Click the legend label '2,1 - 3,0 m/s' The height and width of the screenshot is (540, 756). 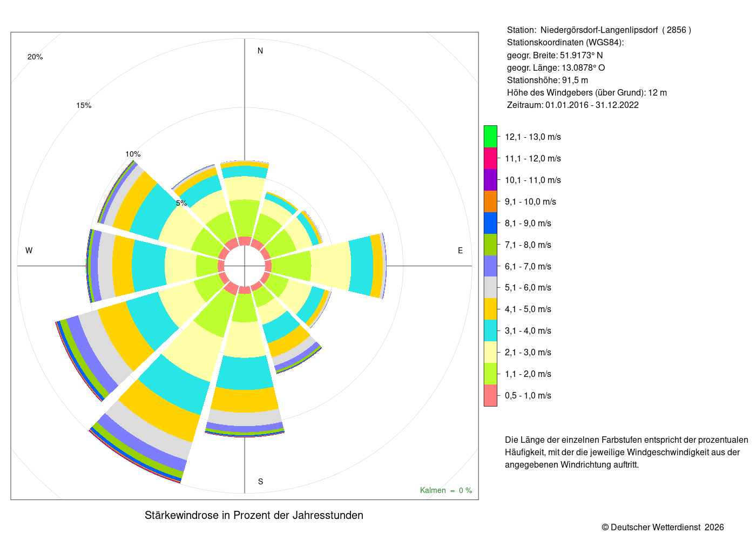528,353
